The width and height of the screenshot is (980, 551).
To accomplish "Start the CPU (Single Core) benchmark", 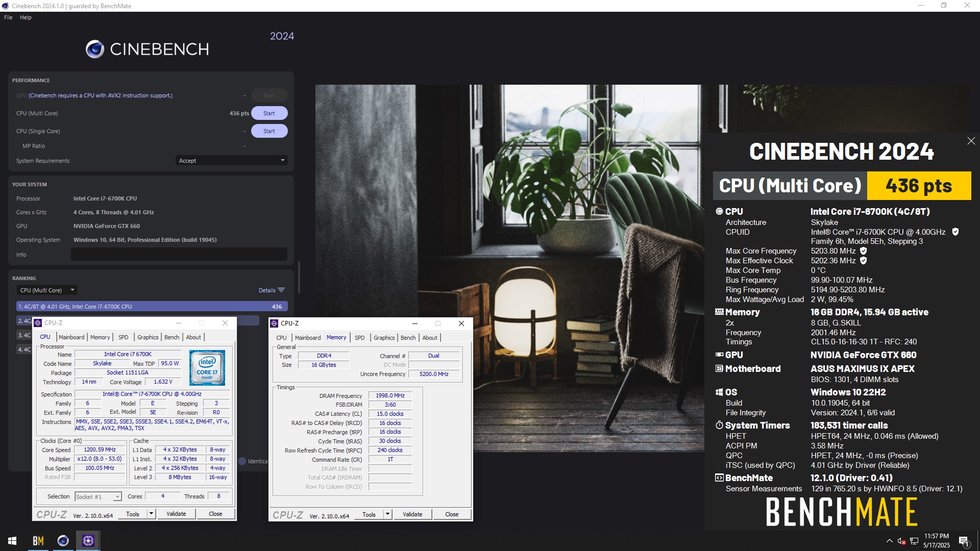I will click(269, 131).
